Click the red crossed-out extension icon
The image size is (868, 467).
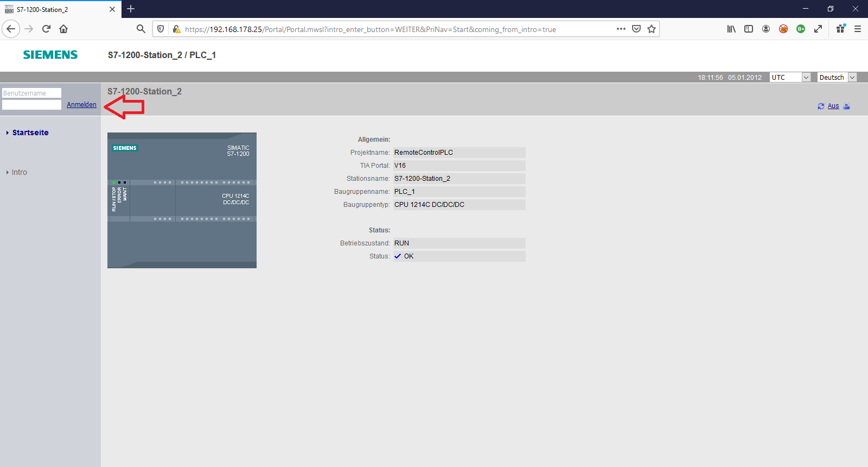[783, 29]
